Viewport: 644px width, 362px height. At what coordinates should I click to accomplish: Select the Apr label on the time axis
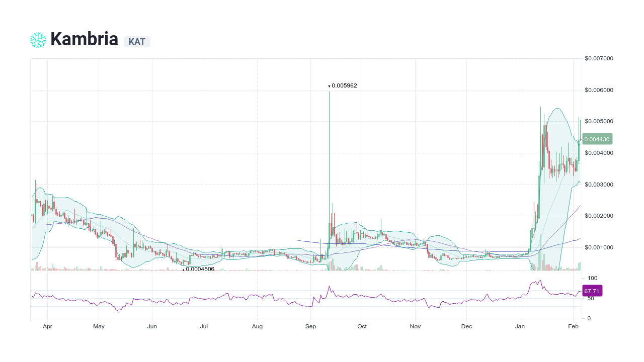pyautogui.click(x=47, y=326)
